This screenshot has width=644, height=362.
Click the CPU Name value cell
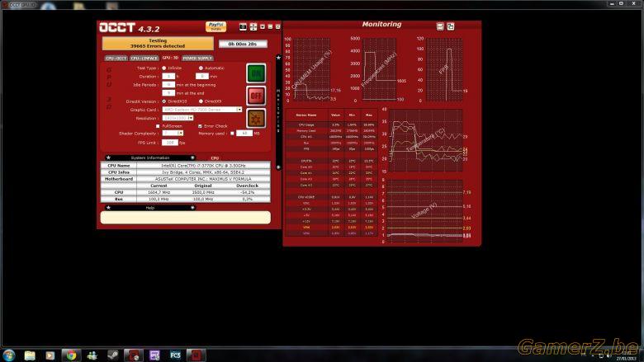[x=203, y=165]
